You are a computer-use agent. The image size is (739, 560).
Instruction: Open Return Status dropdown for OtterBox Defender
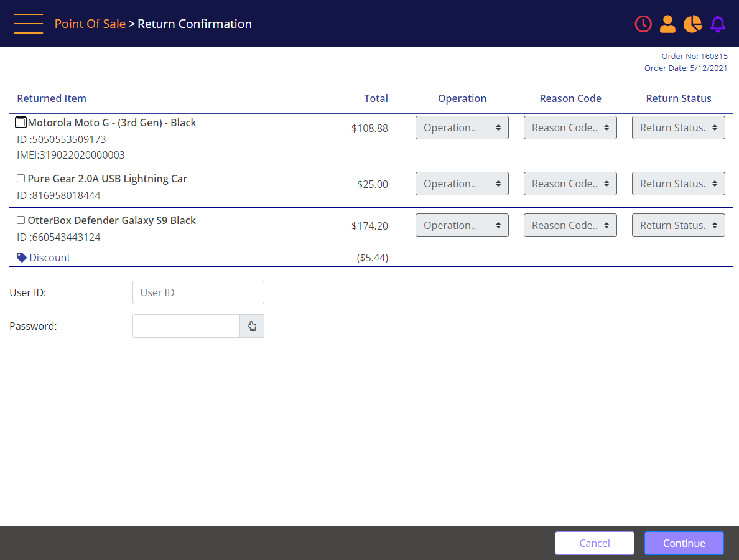coord(678,225)
